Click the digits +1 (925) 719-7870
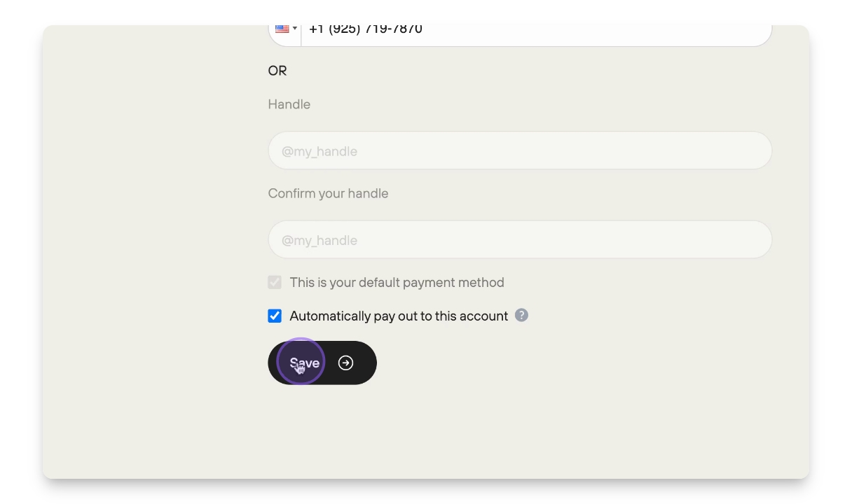The height and width of the screenshot is (504, 852). (x=365, y=29)
